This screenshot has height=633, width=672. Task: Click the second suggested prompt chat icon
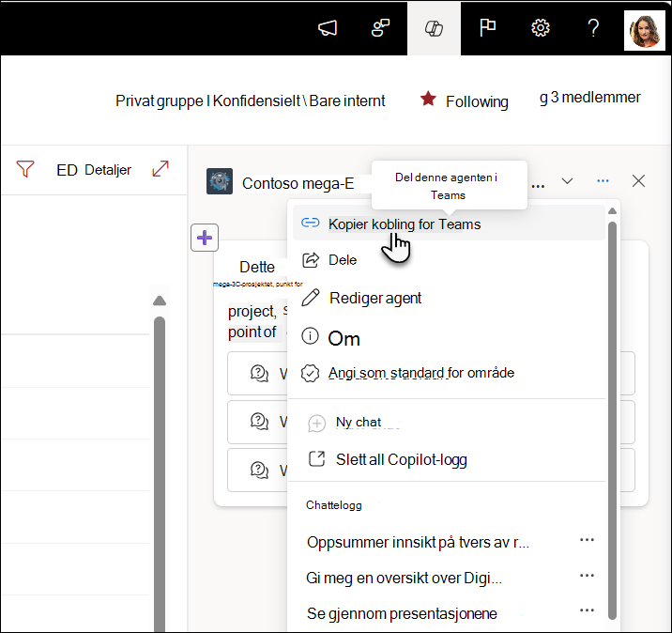point(259,421)
